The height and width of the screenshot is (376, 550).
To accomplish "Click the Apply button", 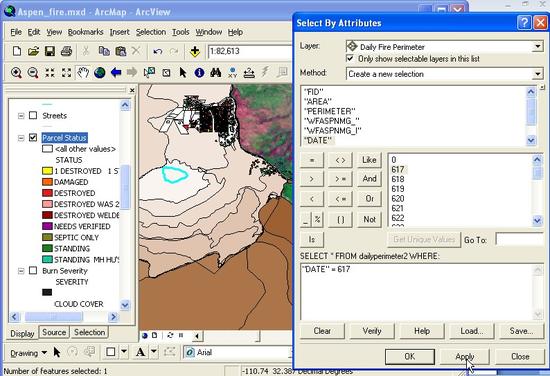I will [x=464, y=357].
